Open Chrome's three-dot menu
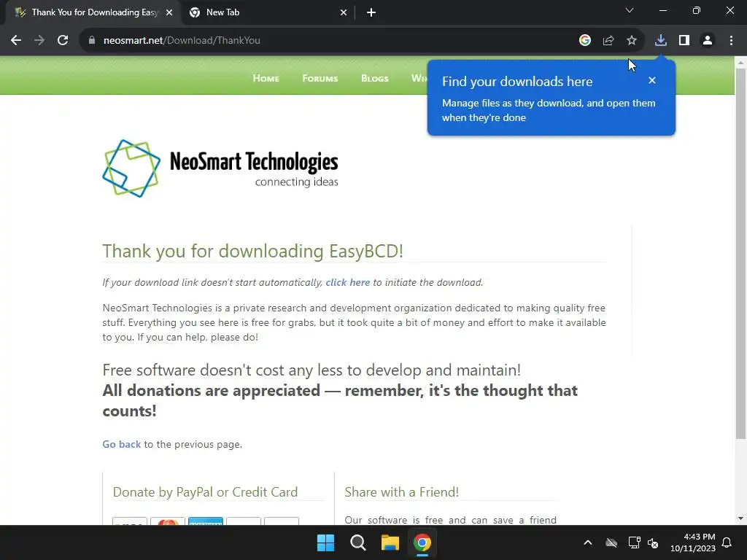Screen dimensions: 747x560 [x=731, y=41]
